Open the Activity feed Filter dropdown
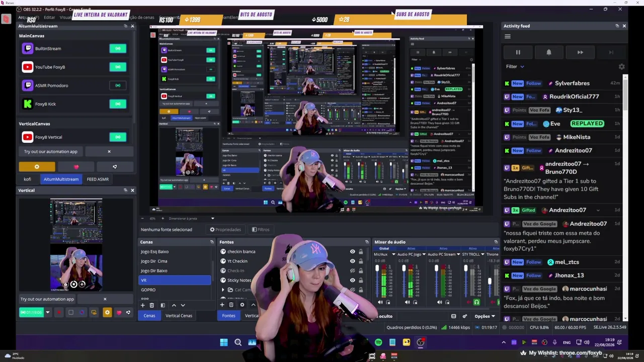 [x=515, y=66]
